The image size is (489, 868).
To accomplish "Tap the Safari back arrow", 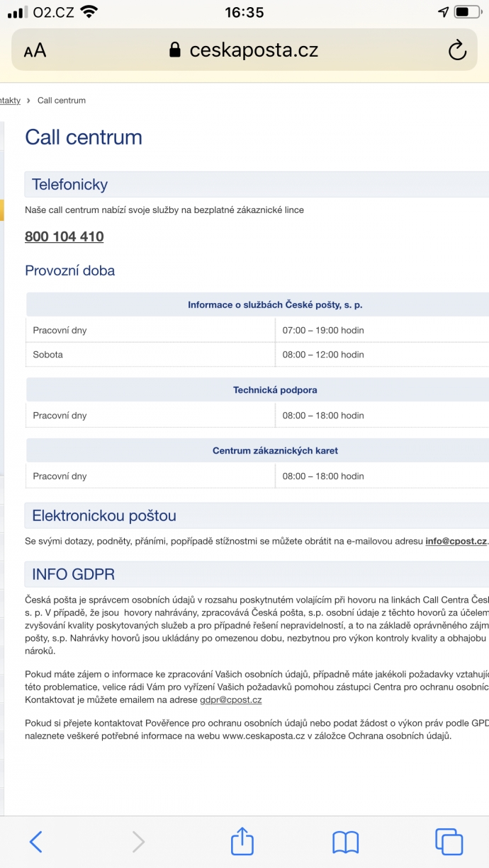I will pos(36,842).
